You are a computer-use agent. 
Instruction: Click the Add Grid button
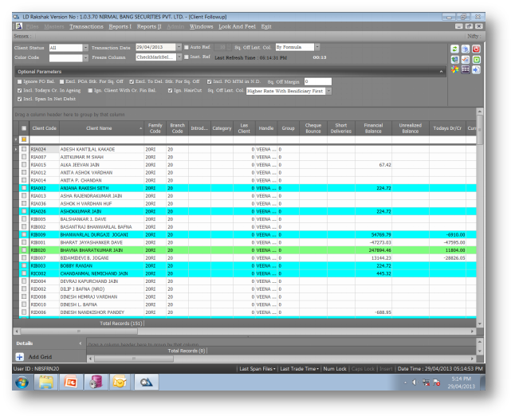37,357
